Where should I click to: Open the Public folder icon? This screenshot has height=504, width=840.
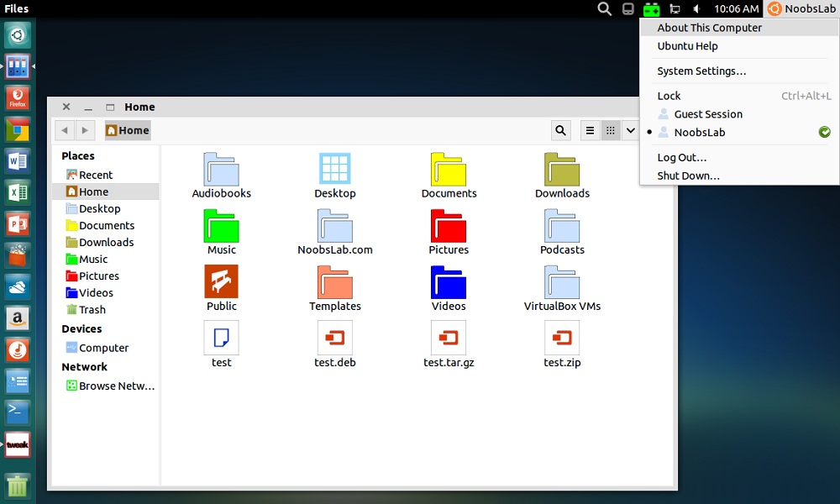pos(221,281)
